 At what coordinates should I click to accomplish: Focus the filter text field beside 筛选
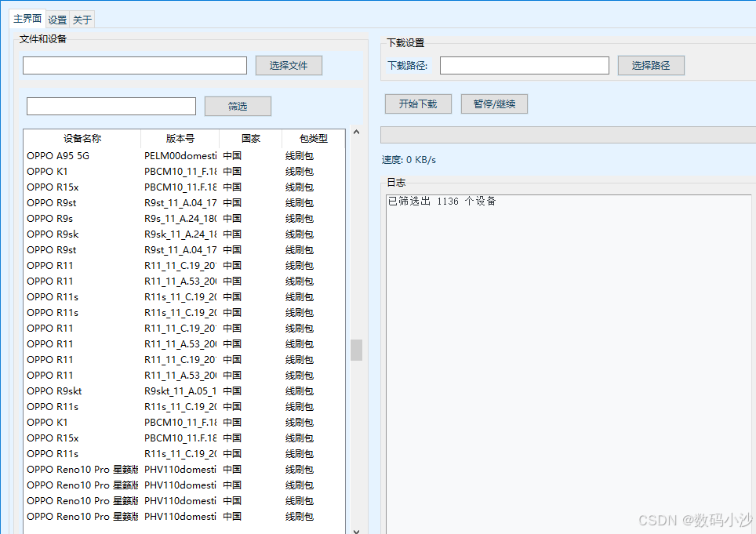pyautogui.click(x=111, y=106)
